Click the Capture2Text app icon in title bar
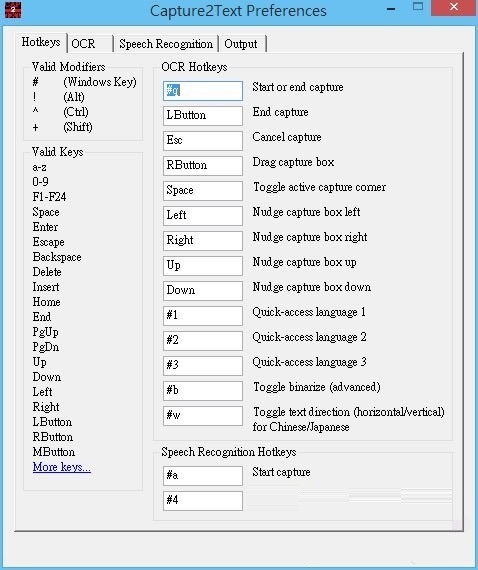This screenshot has height=570, width=478. pyautogui.click(x=13, y=10)
